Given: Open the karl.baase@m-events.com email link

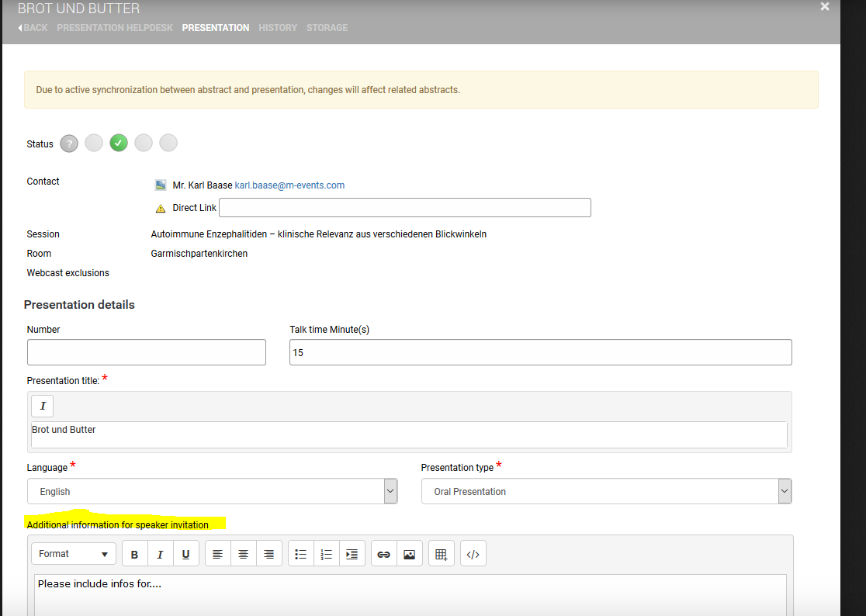Looking at the screenshot, I should 289,185.
